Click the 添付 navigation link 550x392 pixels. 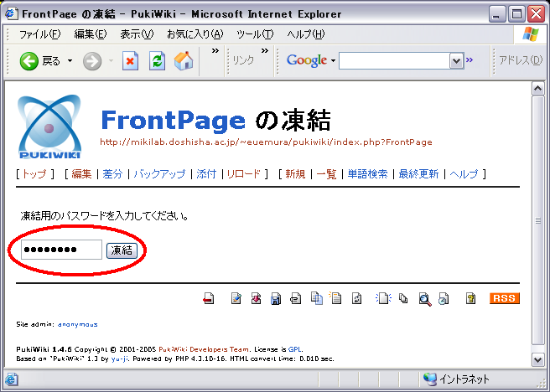point(206,173)
